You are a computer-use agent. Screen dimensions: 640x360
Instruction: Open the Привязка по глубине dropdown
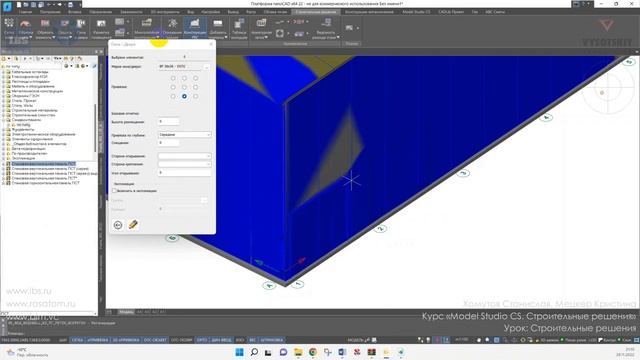point(184,135)
